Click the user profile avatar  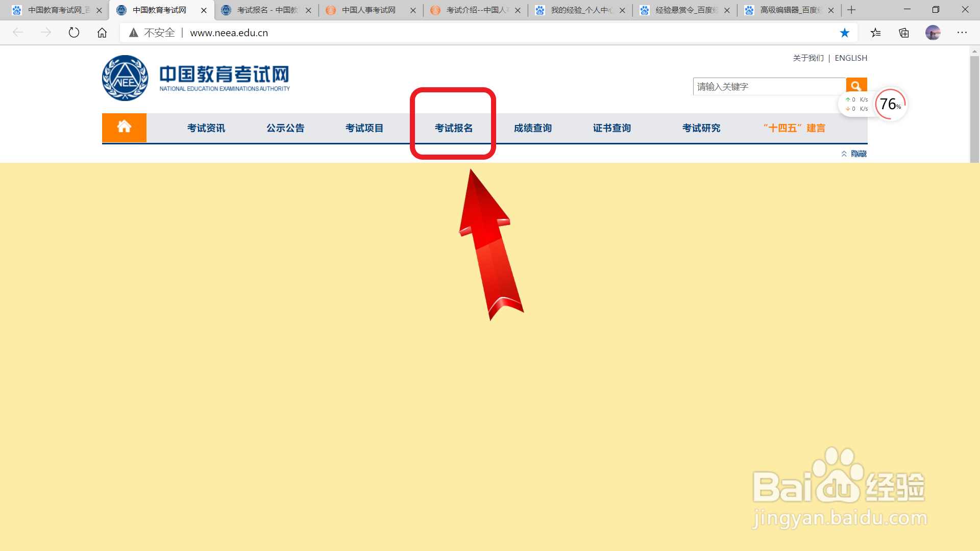point(933,33)
